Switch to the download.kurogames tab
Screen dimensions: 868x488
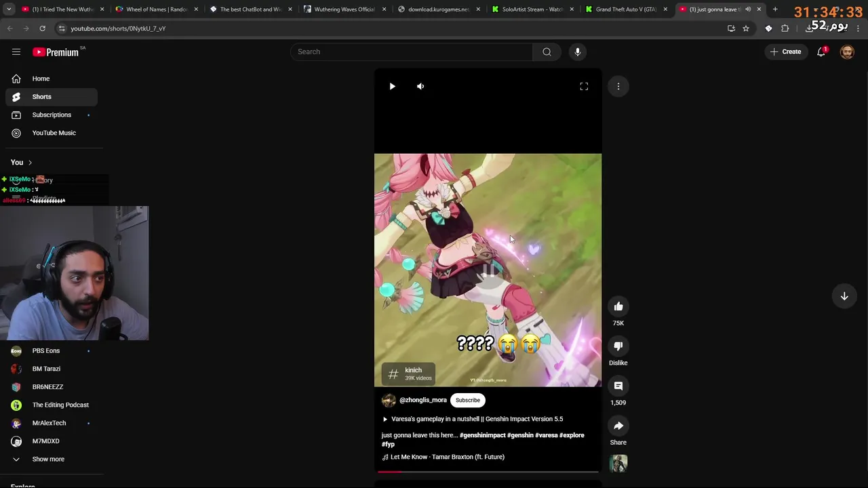(438, 9)
